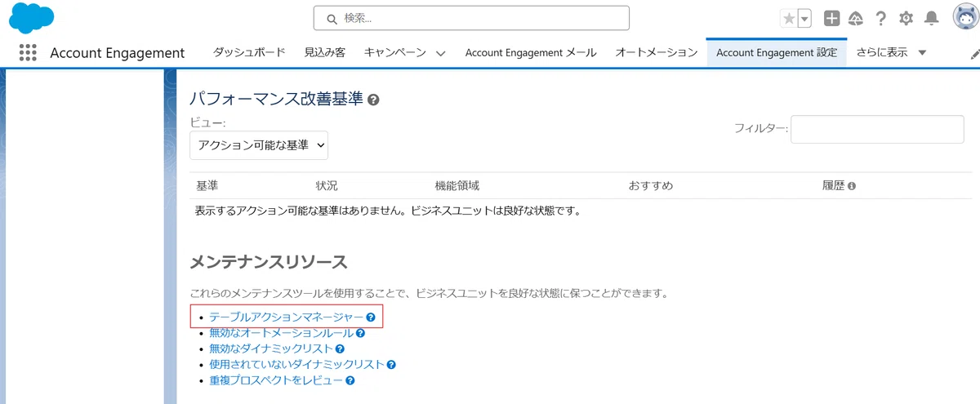The width and height of the screenshot is (980, 404).
Task: Open the notifications bell
Action: tap(931, 19)
